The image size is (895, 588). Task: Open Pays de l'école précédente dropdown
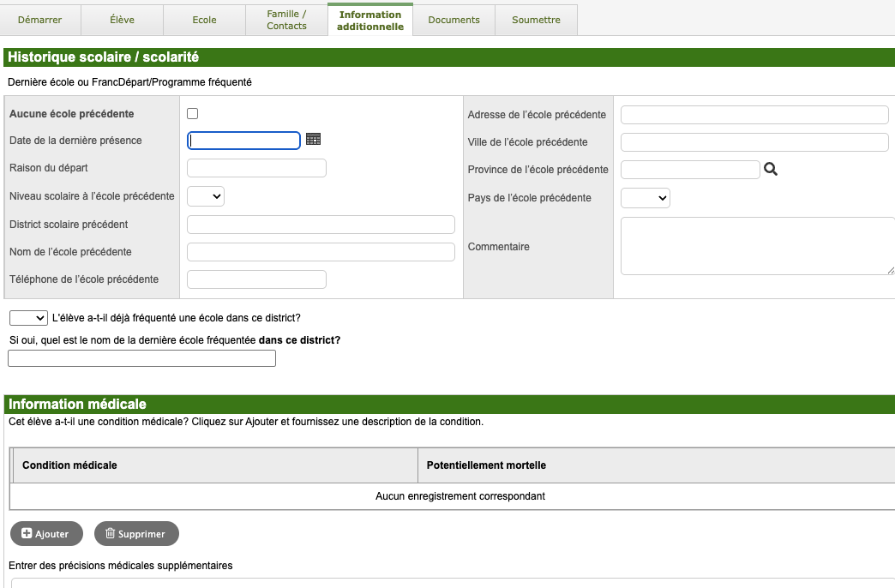coord(645,198)
